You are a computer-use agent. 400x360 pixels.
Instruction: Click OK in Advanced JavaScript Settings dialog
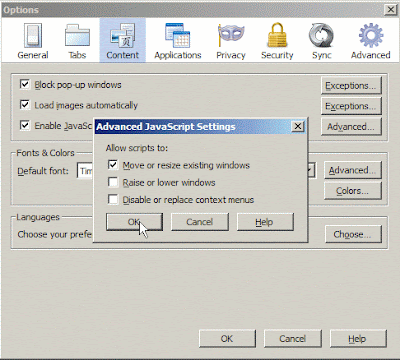click(x=134, y=222)
